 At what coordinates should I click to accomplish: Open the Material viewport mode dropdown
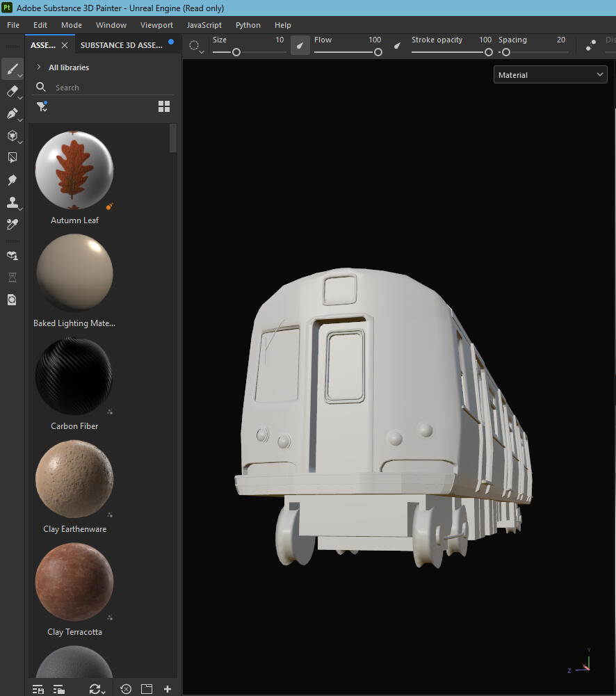tap(551, 75)
